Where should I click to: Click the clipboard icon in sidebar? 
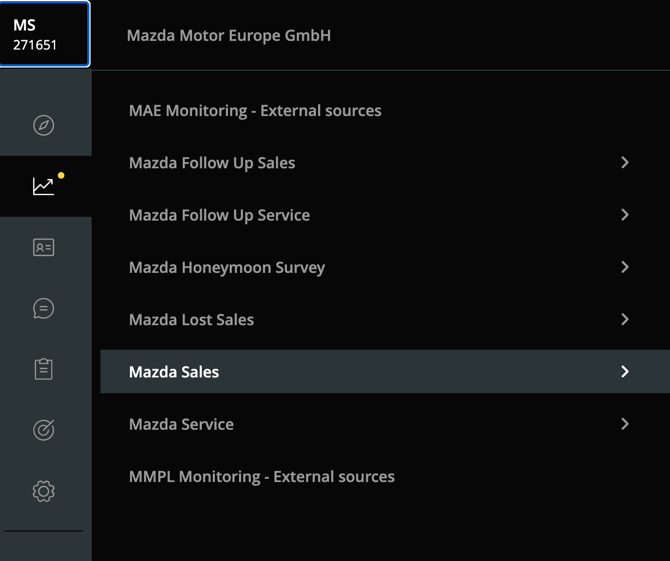[43, 369]
